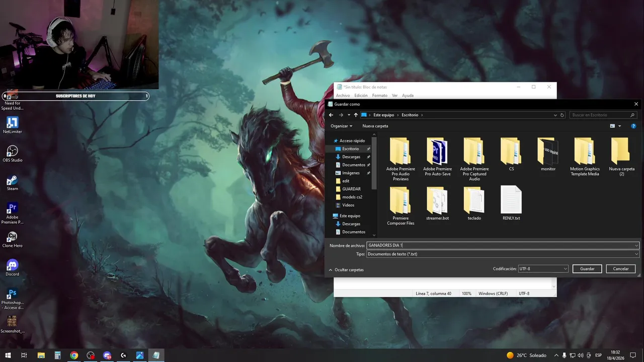Launch Discord from the desktop

tap(12, 267)
